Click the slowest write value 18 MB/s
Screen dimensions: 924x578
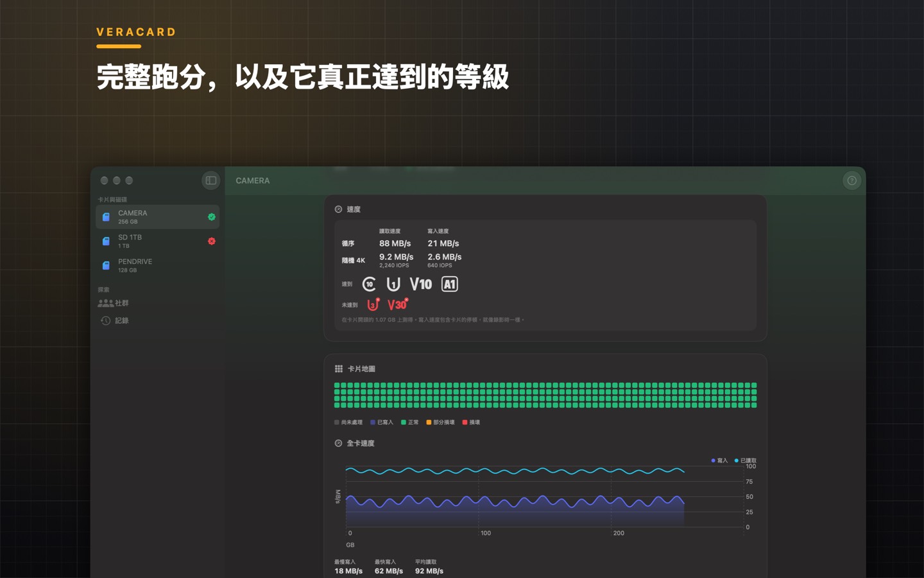tap(348, 571)
